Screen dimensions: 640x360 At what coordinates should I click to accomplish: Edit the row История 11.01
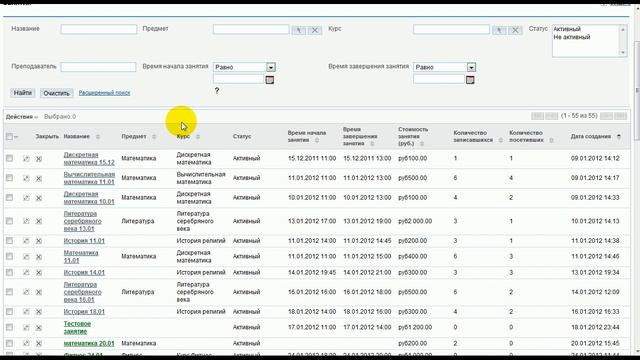[26, 241]
